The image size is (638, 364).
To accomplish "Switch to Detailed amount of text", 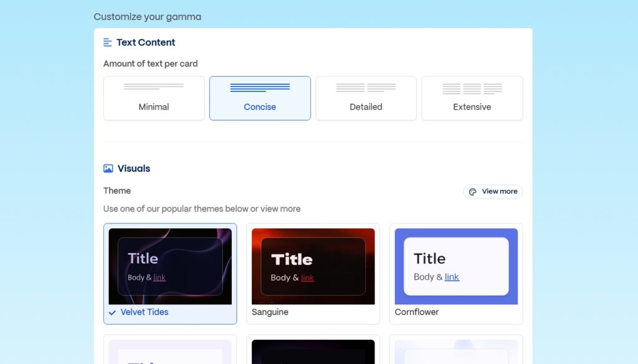I will click(366, 98).
